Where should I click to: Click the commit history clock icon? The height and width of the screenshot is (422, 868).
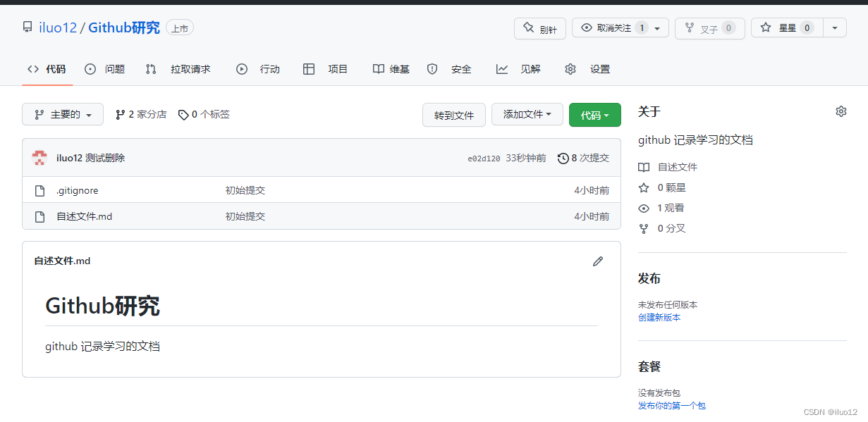click(x=563, y=158)
